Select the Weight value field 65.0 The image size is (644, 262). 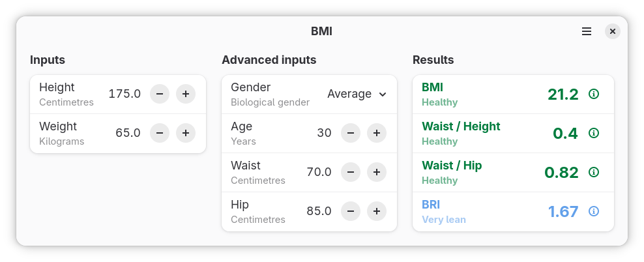[128, 133]
